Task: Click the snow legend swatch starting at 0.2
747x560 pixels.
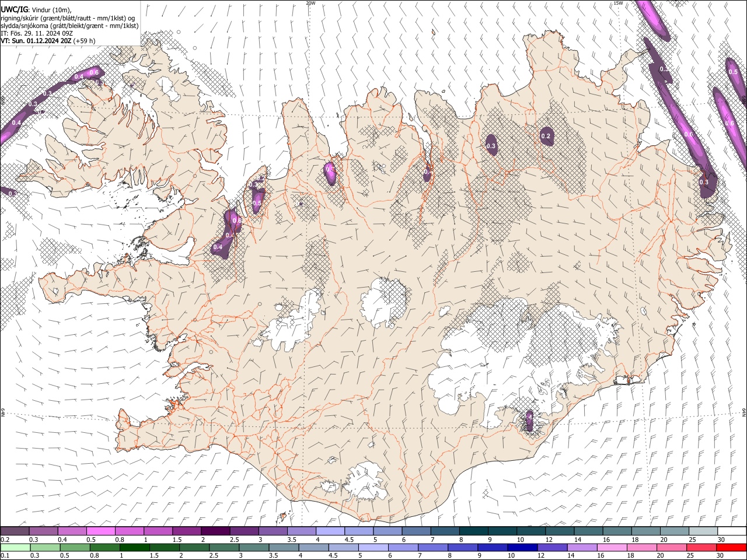Action: (x=15, y=531)
